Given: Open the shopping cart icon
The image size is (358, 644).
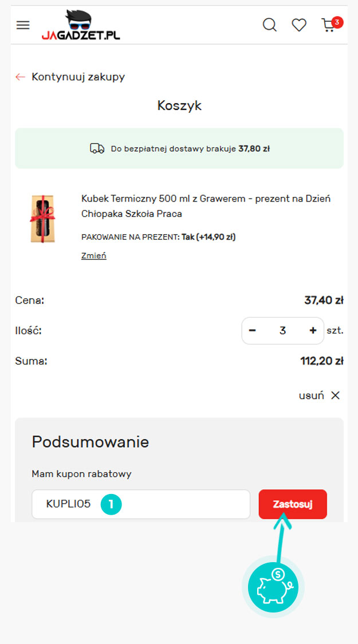Looking at the screenshot, I should (329, 25).
